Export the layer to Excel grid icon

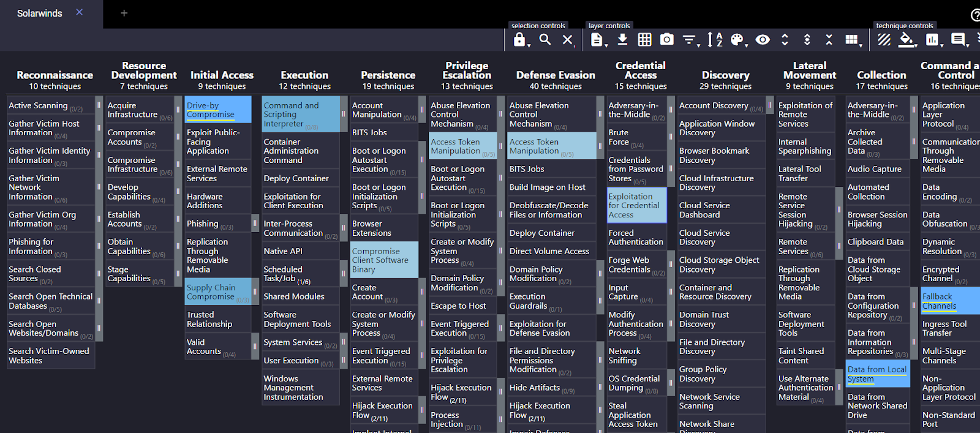644,40
